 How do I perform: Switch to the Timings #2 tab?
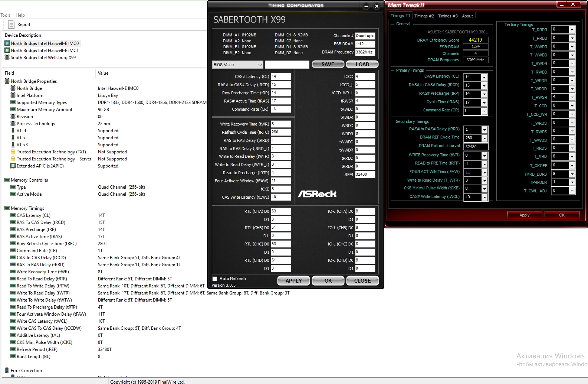(424, 16)
